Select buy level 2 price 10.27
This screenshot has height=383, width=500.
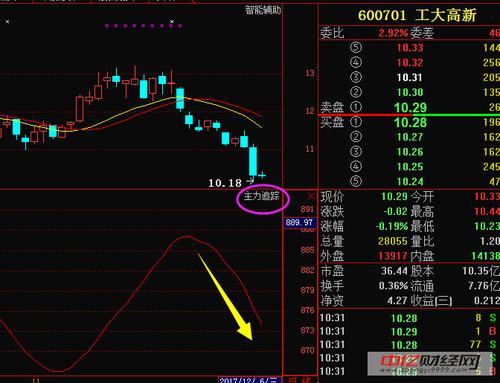pyautogui.click(x=410, y=137)
